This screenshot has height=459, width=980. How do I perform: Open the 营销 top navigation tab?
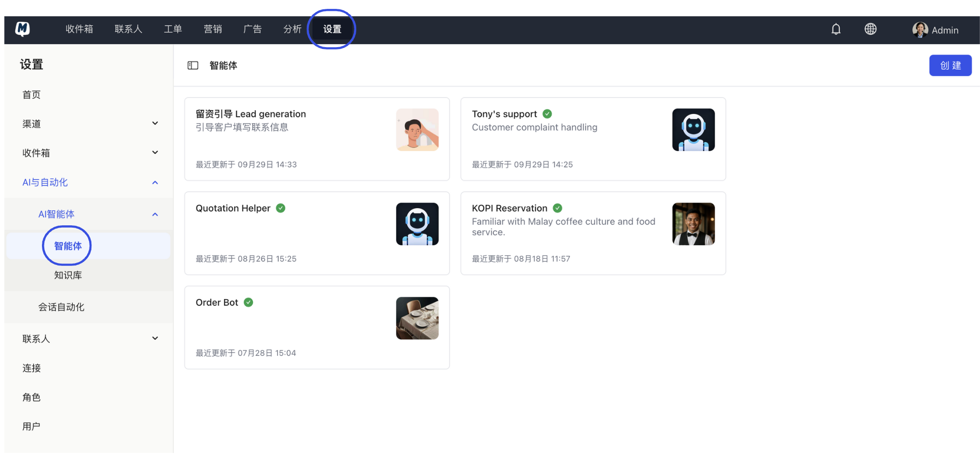(213, 29)
